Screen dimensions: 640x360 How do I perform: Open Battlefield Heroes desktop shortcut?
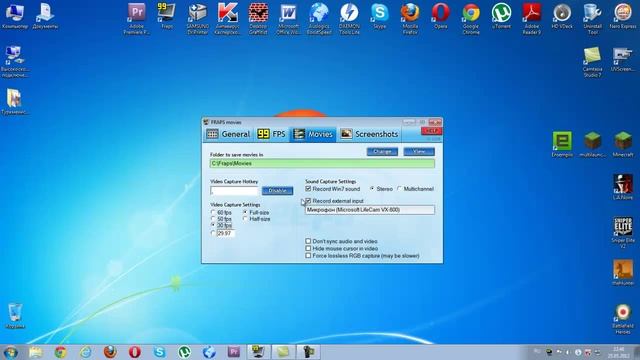(623, 319)
